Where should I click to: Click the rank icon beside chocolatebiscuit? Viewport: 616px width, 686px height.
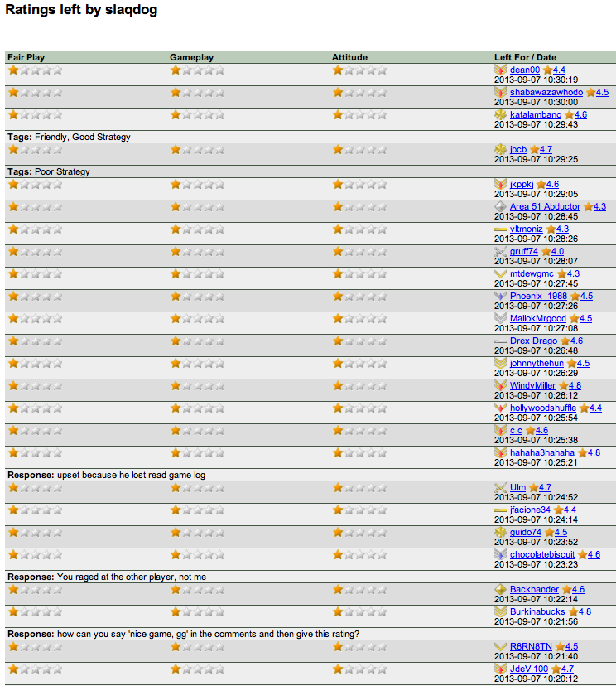point(500,555)
